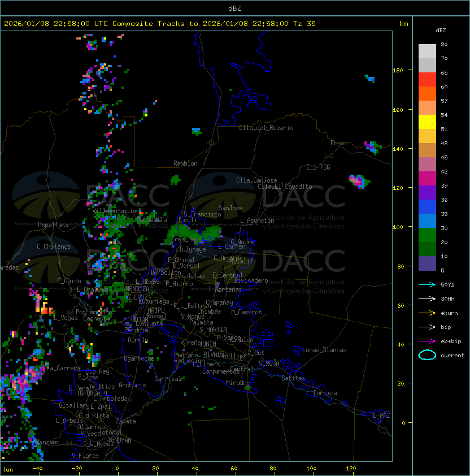Image resolution: width=470 pixels, height=476 pixels.
Task: Click the Lomas_Blancas map label
Action: [324, 350]
